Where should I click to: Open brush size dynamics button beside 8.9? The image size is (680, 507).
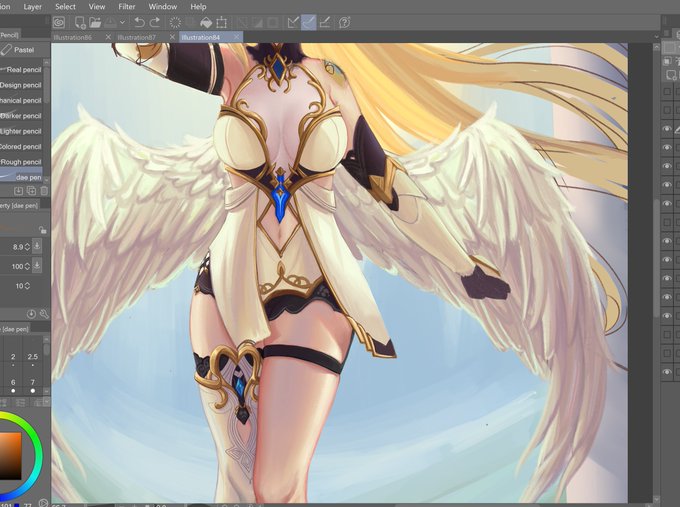tap(37, 246)
